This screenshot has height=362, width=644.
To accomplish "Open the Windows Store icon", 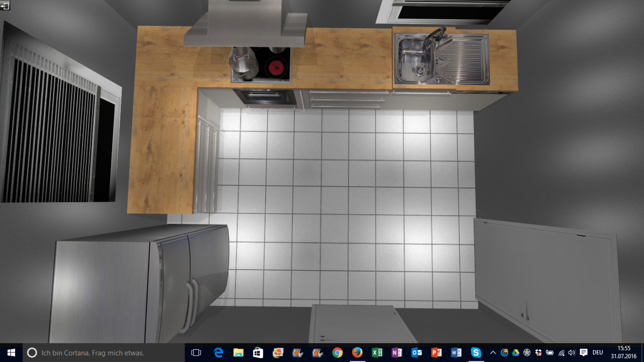I will pos(258,353).
